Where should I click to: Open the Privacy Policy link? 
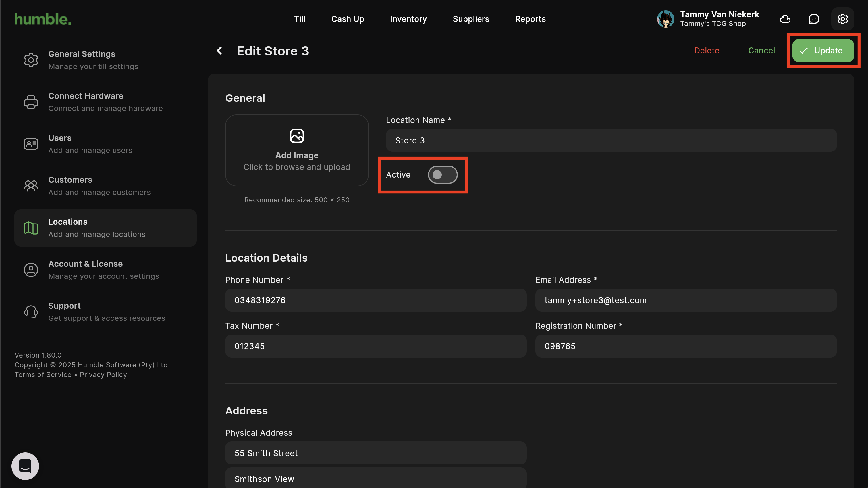tap(103, 375)
